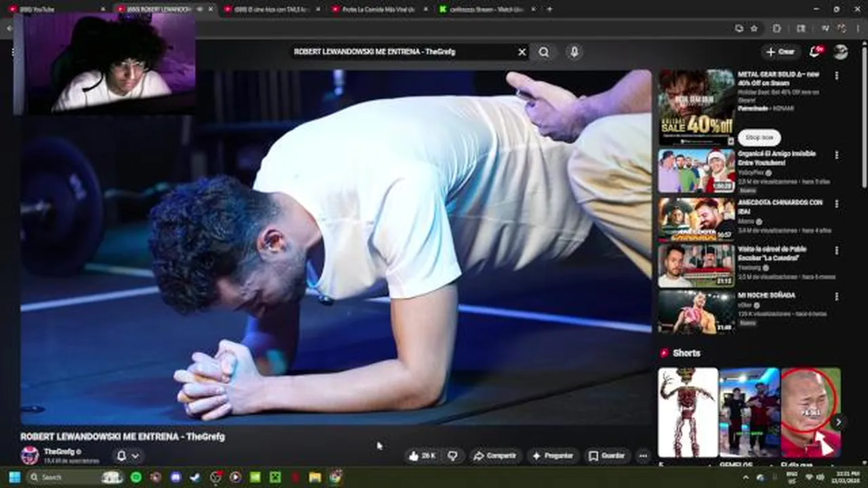Open options for Pablo Escobar video

point(836,250)
